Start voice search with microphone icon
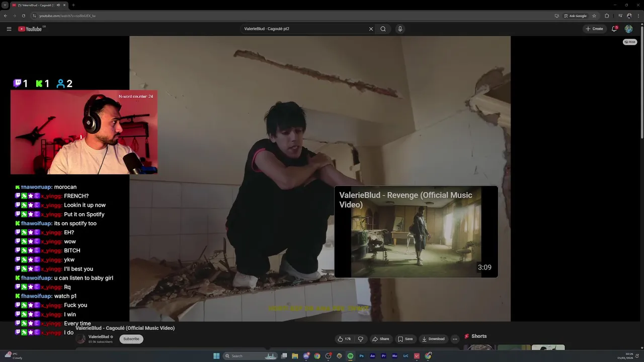Viewport: 644px width, 362px height. click(x=400, y=29)
